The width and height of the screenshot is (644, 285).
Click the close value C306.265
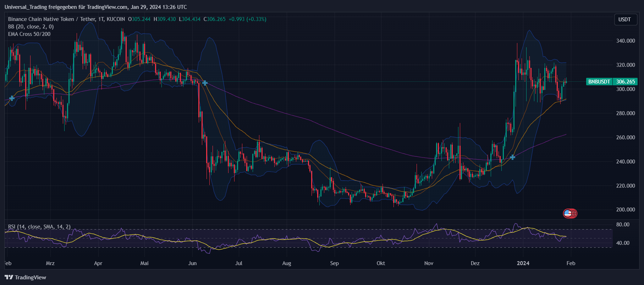click(214, 19)
